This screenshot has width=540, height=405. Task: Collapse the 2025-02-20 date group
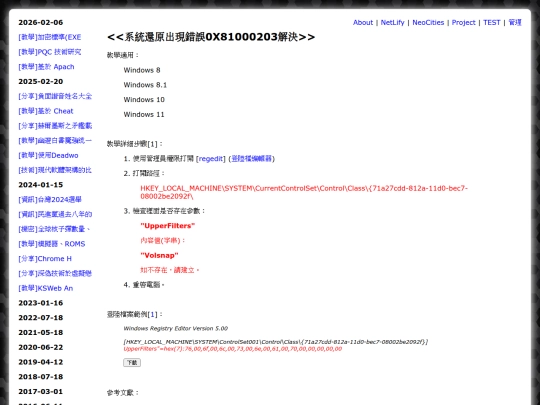[41, 82]
